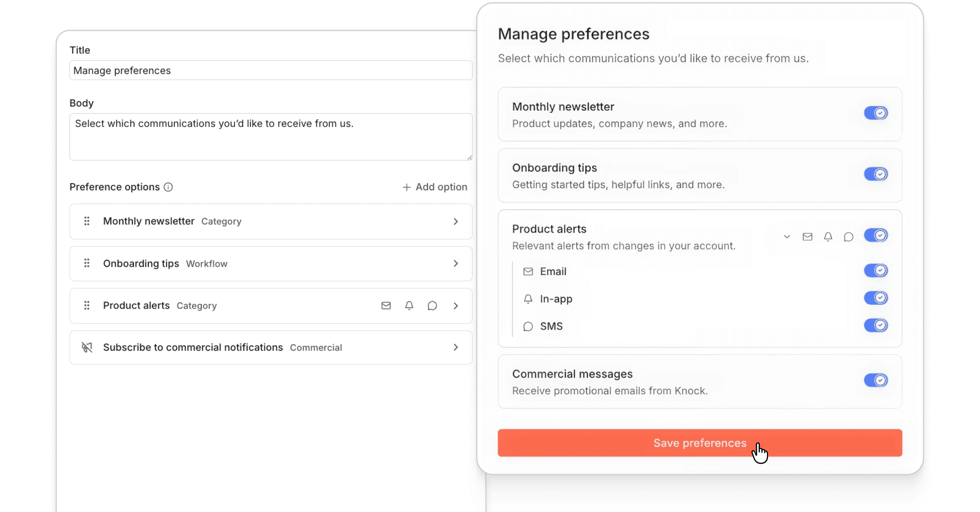Click the bell icon in Product alerts editor row

coord(409,306)
